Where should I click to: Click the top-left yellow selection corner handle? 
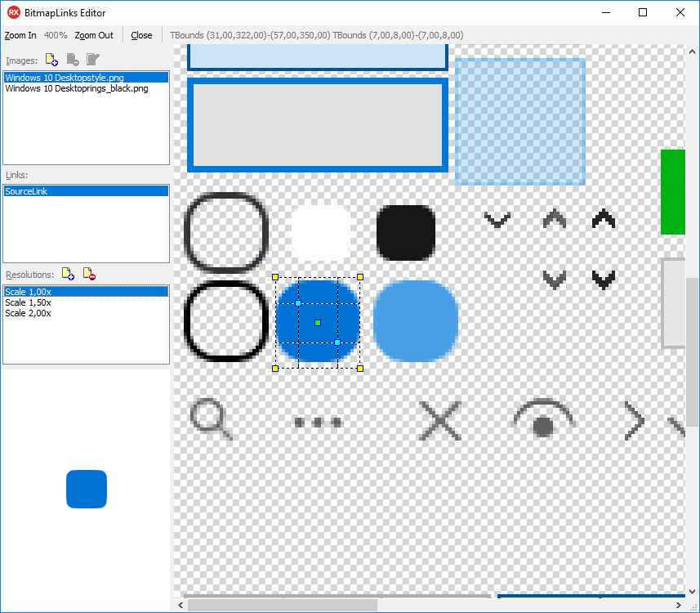[x=275, y=277]
